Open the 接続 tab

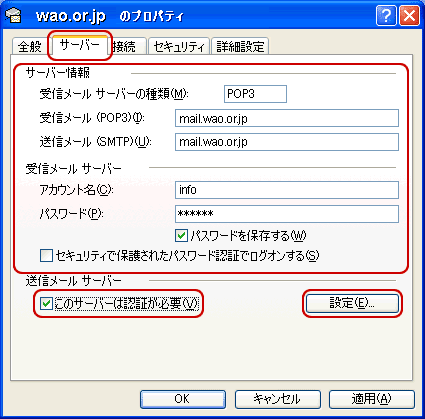(x=127, y=47)
